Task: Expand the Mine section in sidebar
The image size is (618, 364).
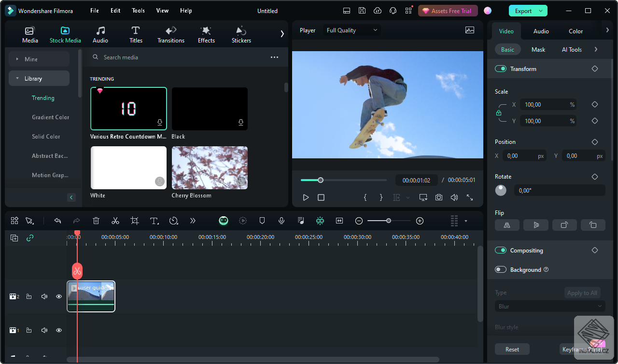Action: coord(17,59)
